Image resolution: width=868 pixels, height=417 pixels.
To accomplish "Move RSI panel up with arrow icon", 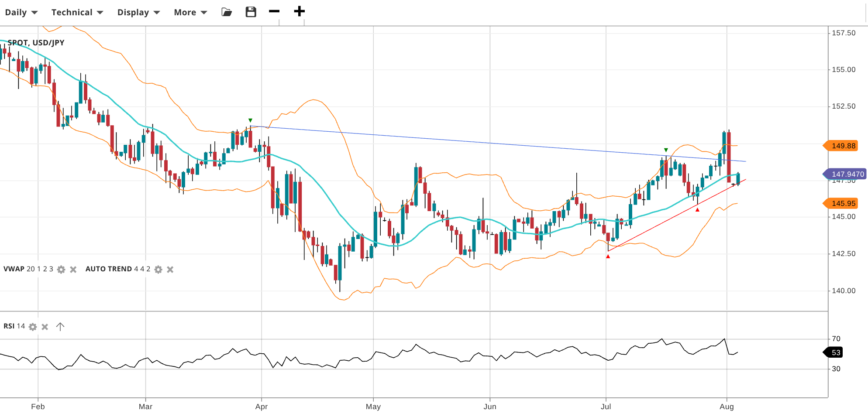I will tap(60, 327).
